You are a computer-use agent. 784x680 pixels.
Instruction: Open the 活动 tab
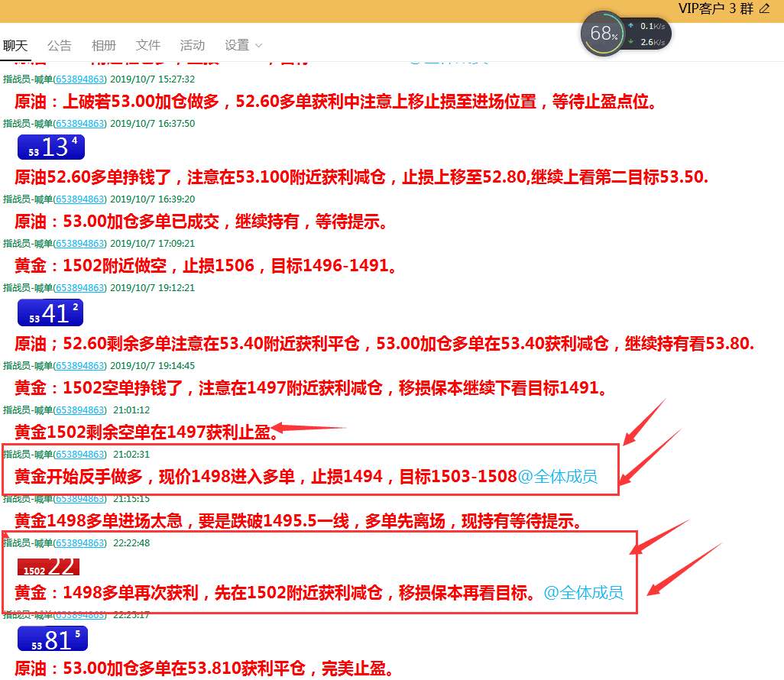193,46
